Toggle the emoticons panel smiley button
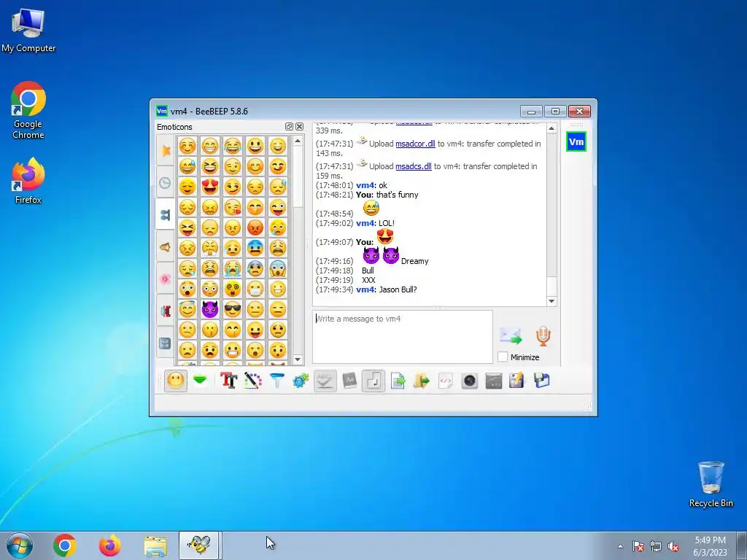 coord(175,381)
